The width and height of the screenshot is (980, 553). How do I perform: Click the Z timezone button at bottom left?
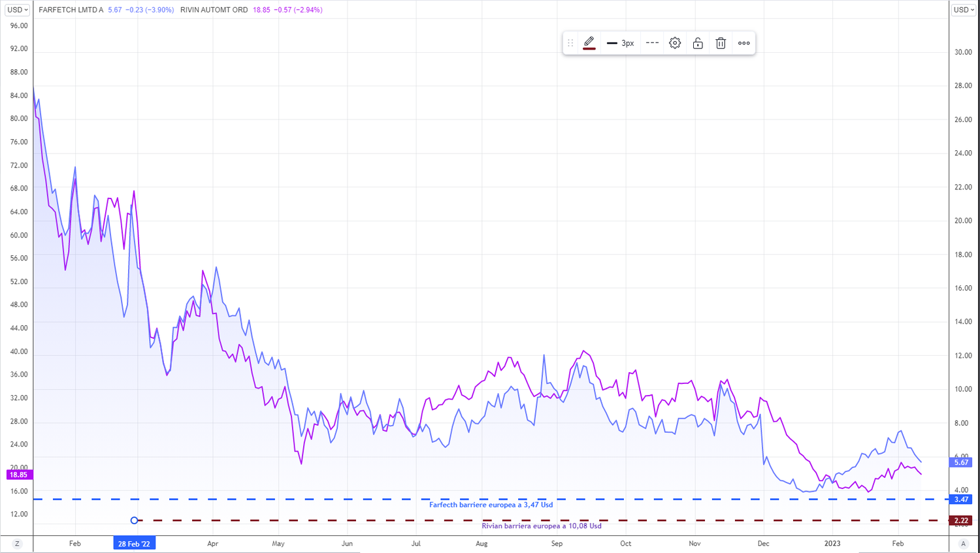[x=17, y=543]
